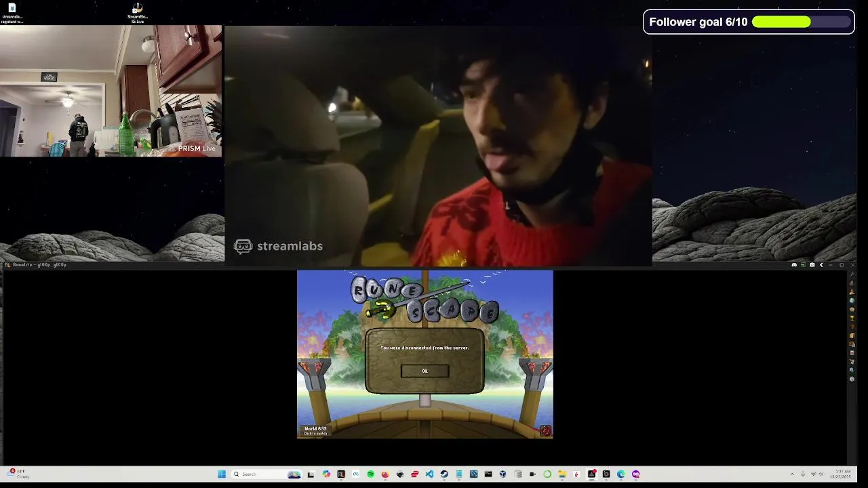The width and height of the screenshot is (868, 488).
Task: Click the PRISM Live kitchen camera feed
Action: coord(111,91)
